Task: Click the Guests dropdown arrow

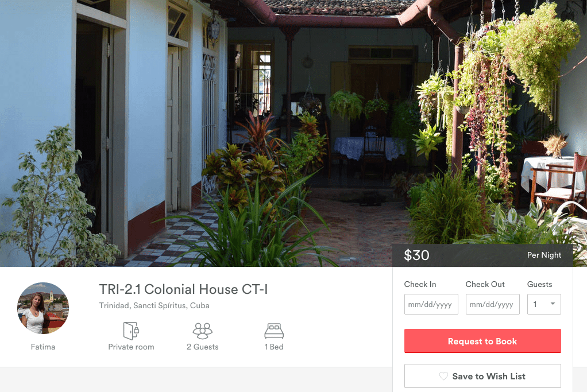Action: 553,304
